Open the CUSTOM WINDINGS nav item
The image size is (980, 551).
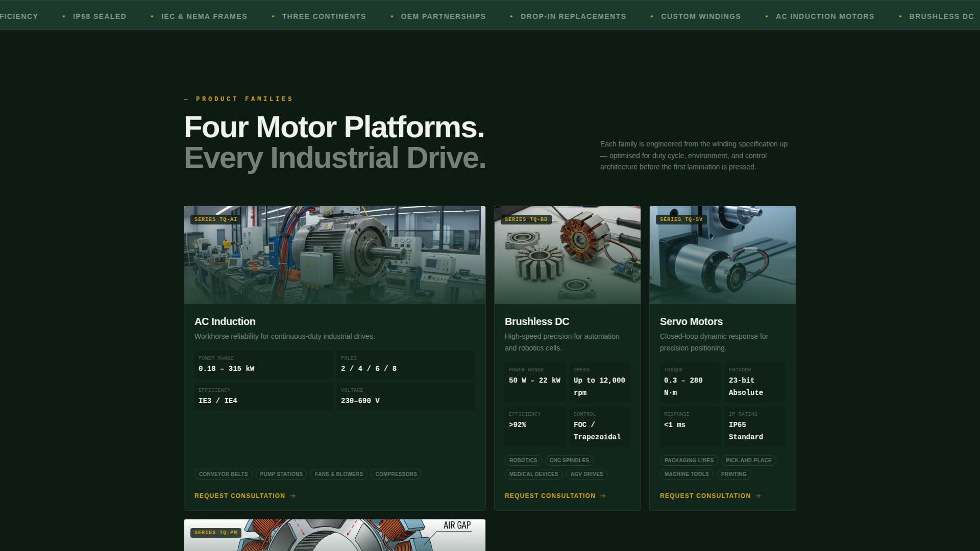701,16
